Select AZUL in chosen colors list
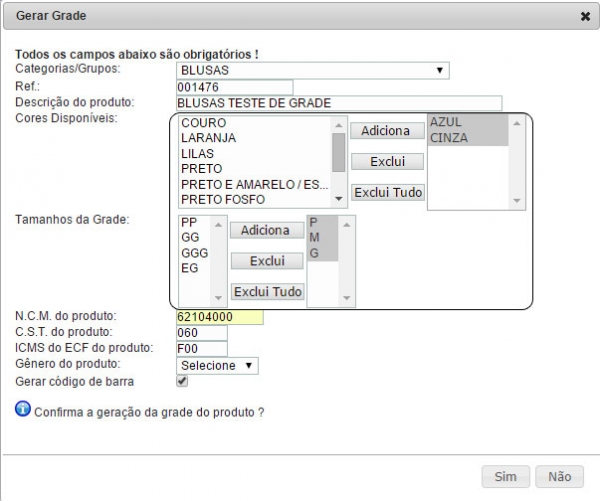 click(x=468, y=122)
